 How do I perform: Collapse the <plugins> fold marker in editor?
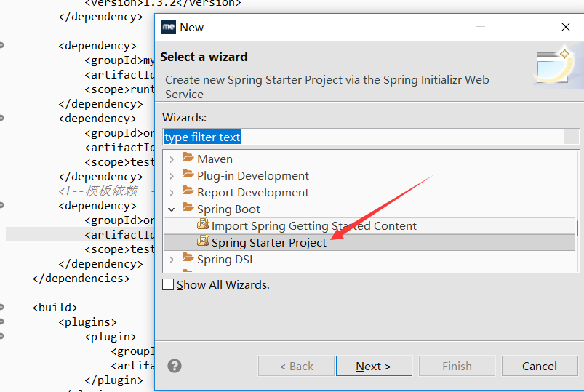(x=1, y=322)
